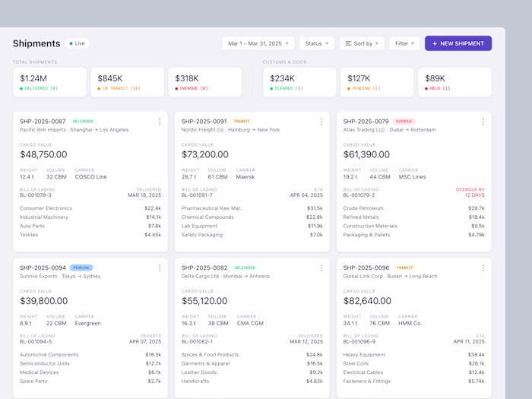Click the Shipments page heading
Screen dimensions: 532x399
click(36, 43)
